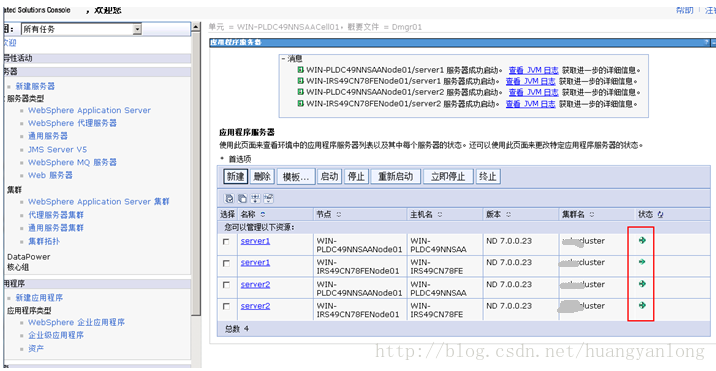Click status arrow for server2 on PLDC49NNSAANode01
The height and width of the screenshot is (371, 716).
(642, 284)
